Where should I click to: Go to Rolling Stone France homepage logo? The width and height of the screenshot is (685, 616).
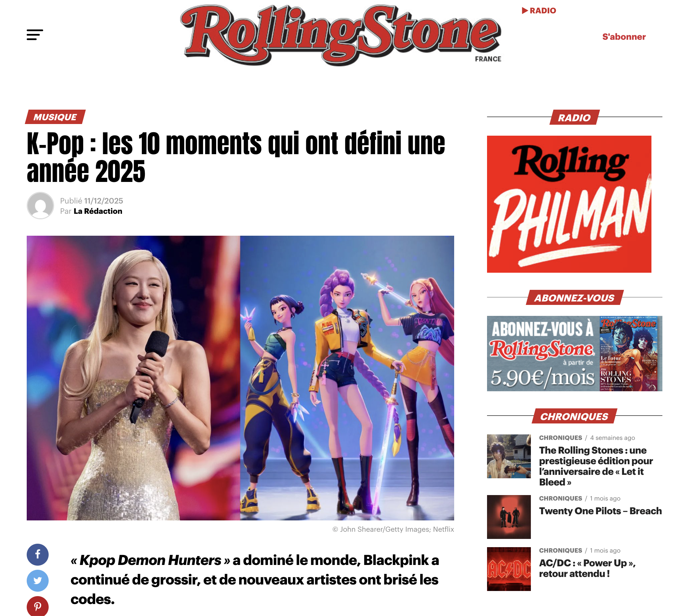pos(341,35)
